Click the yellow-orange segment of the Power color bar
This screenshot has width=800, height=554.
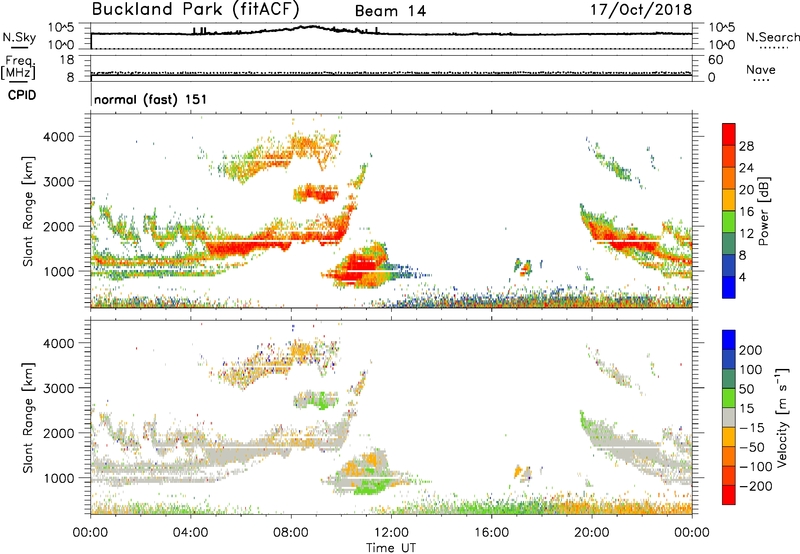pyautogui.click(x=729, y=199)
